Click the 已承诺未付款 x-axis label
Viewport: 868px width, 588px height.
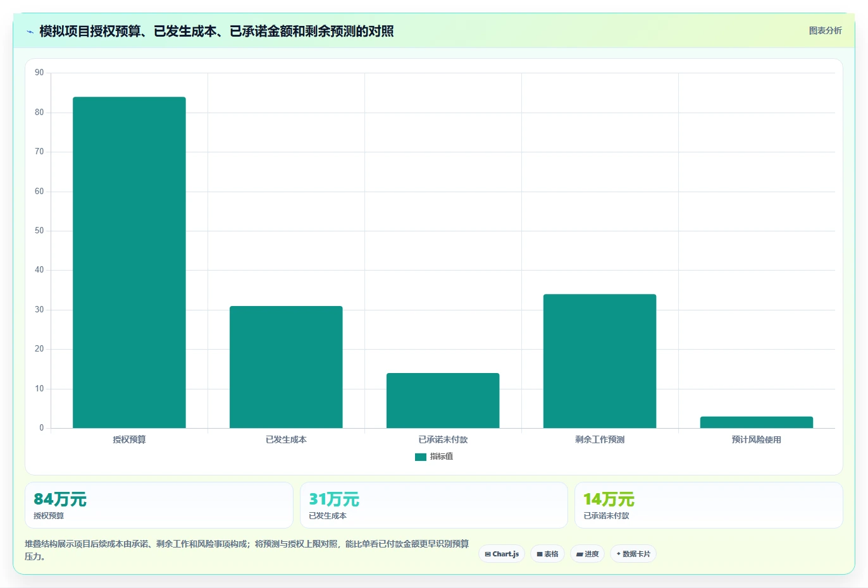443,439
